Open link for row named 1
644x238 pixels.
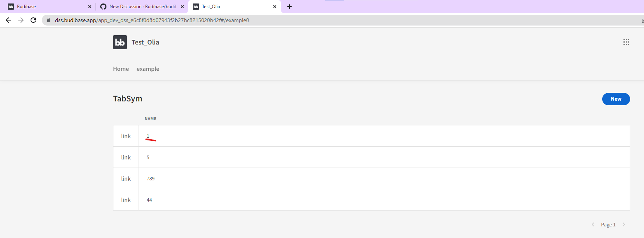click(x=126, y=136)
